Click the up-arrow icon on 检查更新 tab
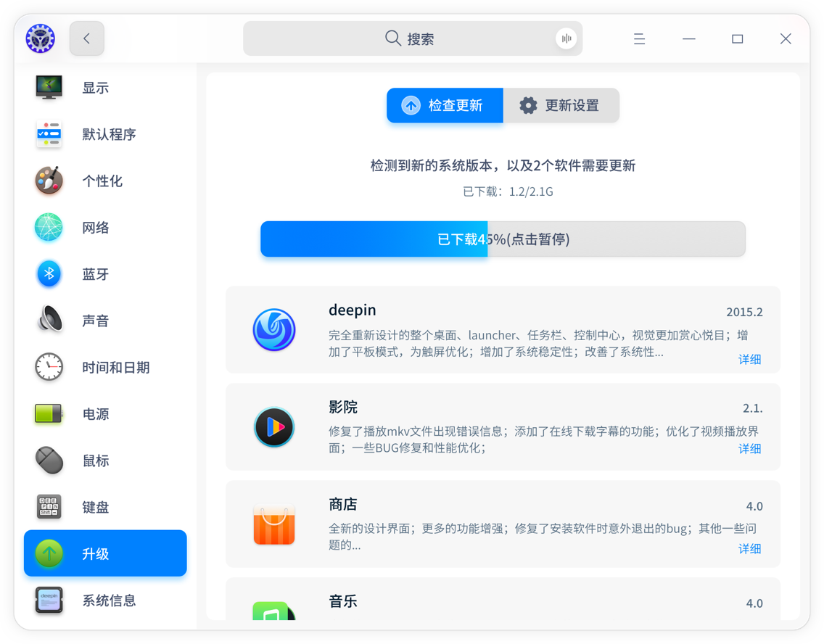Image resolution: width=824 pixels, height=644 pixels. click(411, 106)
